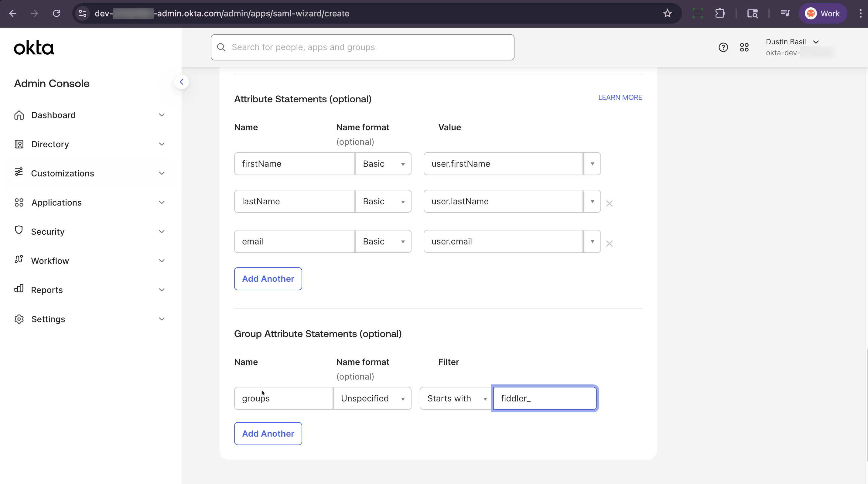
Task: Click the Applications grid icon in sidebar
Action: coord(19,203)
